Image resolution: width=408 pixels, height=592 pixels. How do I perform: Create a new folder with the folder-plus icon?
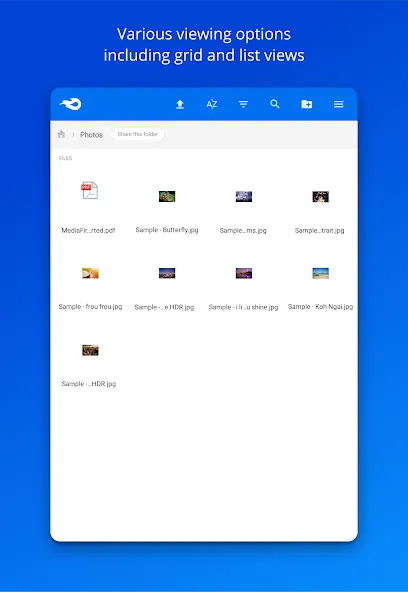[306, 104]
